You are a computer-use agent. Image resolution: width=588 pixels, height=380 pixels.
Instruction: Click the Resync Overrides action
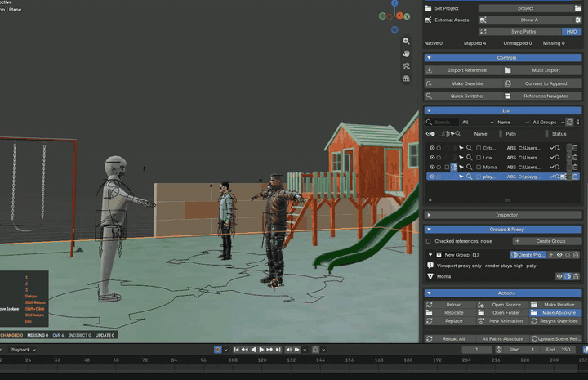555,321
